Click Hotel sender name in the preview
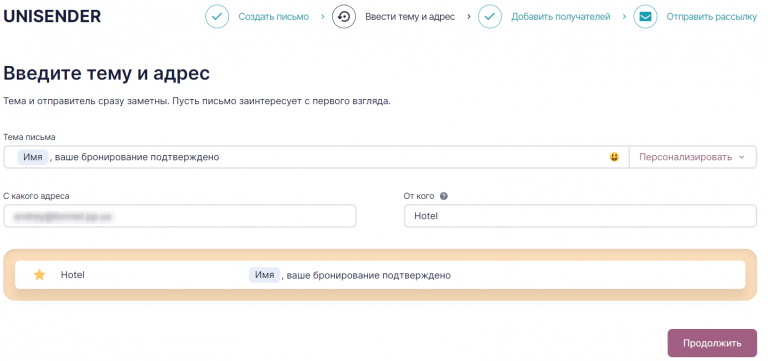The width and height of the screenshot is (768, 361). point(72,275)
